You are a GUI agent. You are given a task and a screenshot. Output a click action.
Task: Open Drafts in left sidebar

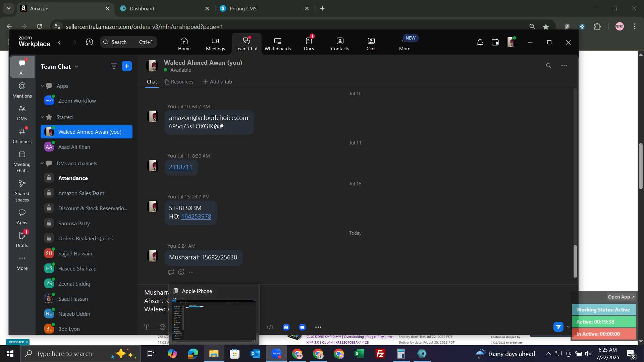(x=22, y=239)
